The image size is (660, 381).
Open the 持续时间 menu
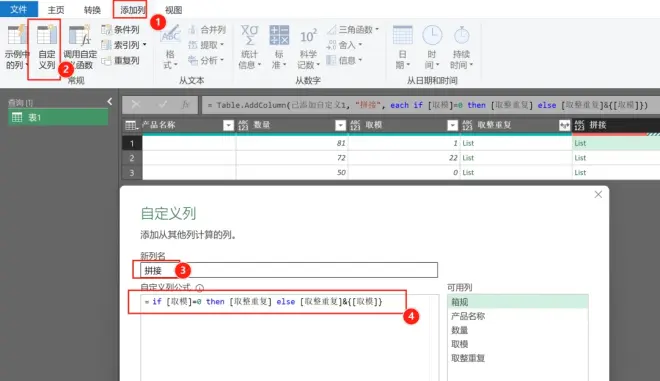[x=462, y=47]
